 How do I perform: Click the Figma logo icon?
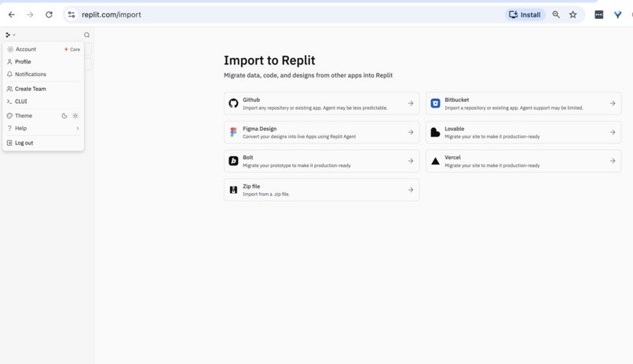233,133
